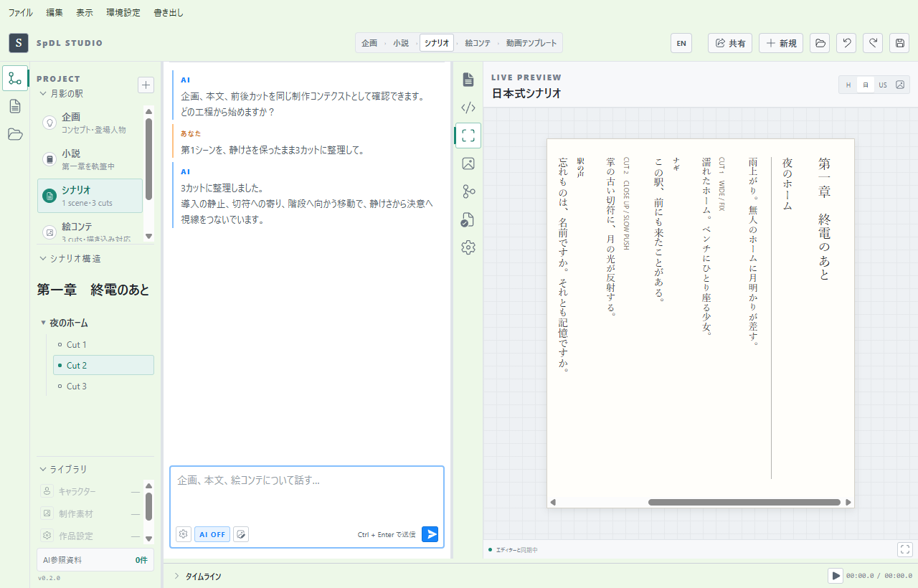Open the project structure tree sidebar icon
The width and height of the screenshot is (918, 588).
coord(15,78)
